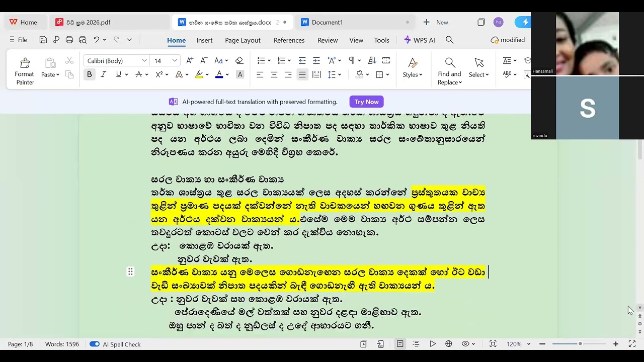Viewport: 644px width, 362px height.
Task: Click the fit page icon near zoom
Action: click(x=493, y=344)
